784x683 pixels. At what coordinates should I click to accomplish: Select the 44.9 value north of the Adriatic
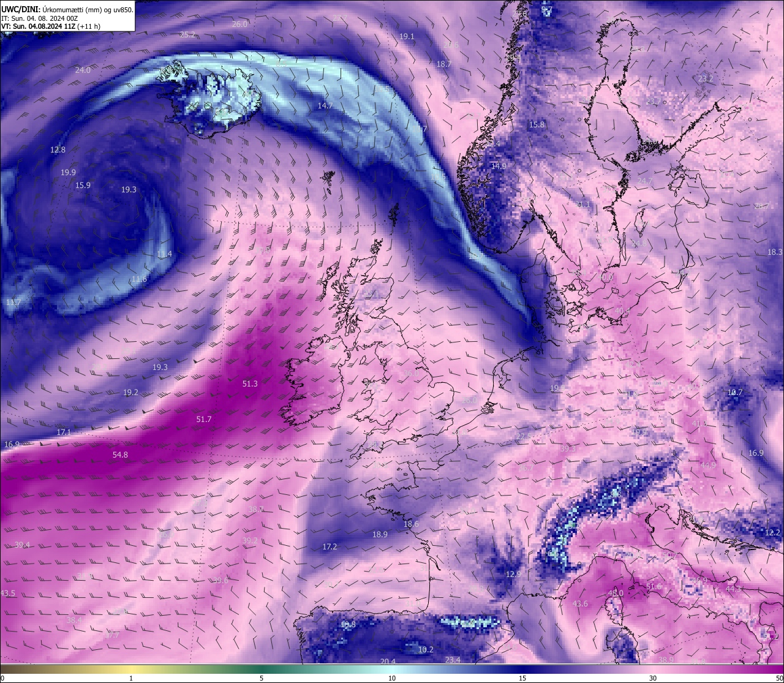tap(707, 466)
